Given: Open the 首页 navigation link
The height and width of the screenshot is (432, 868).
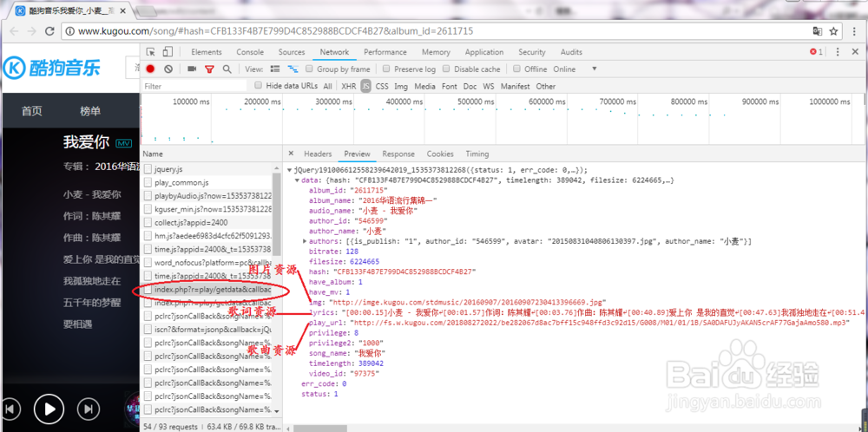Looking at the screenshot, I should click(31, 111).
